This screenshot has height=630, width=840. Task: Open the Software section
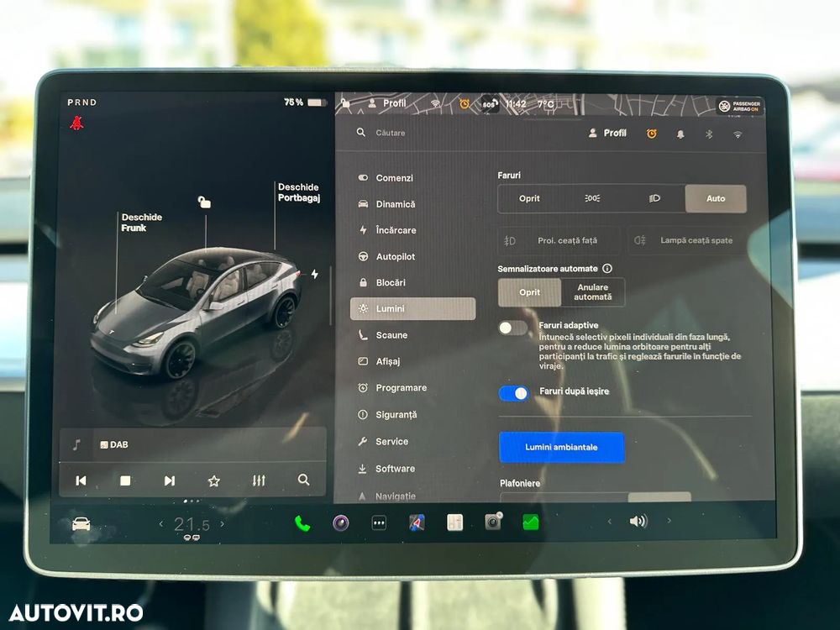386,468
